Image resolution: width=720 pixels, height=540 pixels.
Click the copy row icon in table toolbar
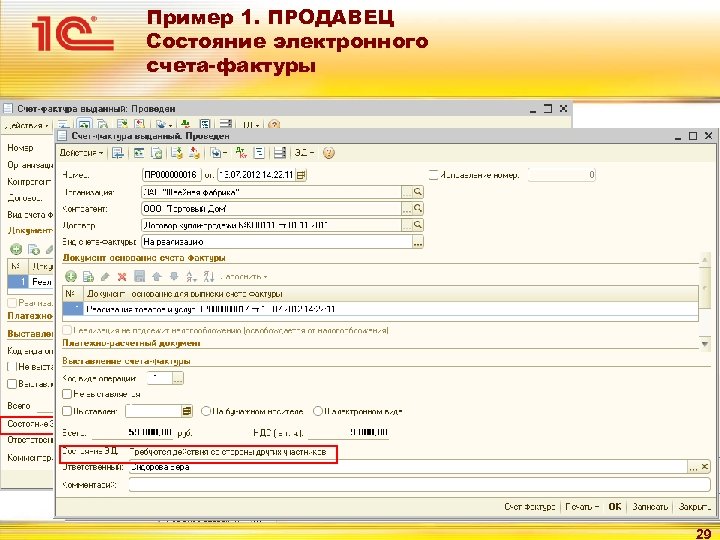click(x=88, y=276)
